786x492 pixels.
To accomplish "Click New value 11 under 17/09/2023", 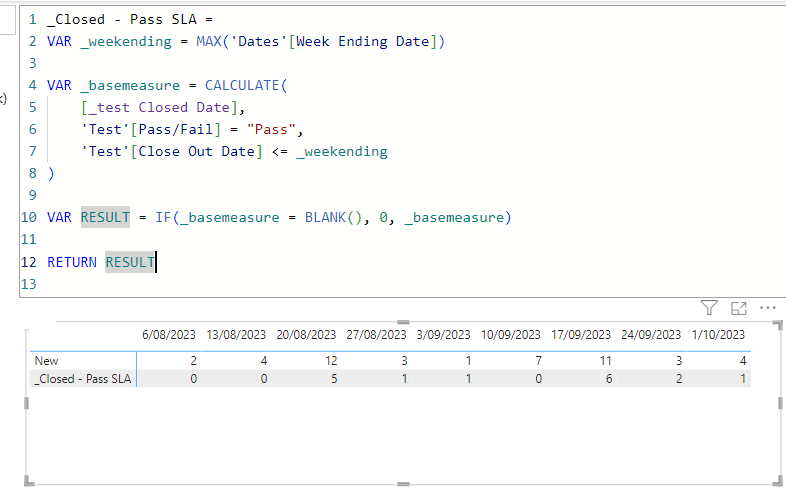I will 606,361.
